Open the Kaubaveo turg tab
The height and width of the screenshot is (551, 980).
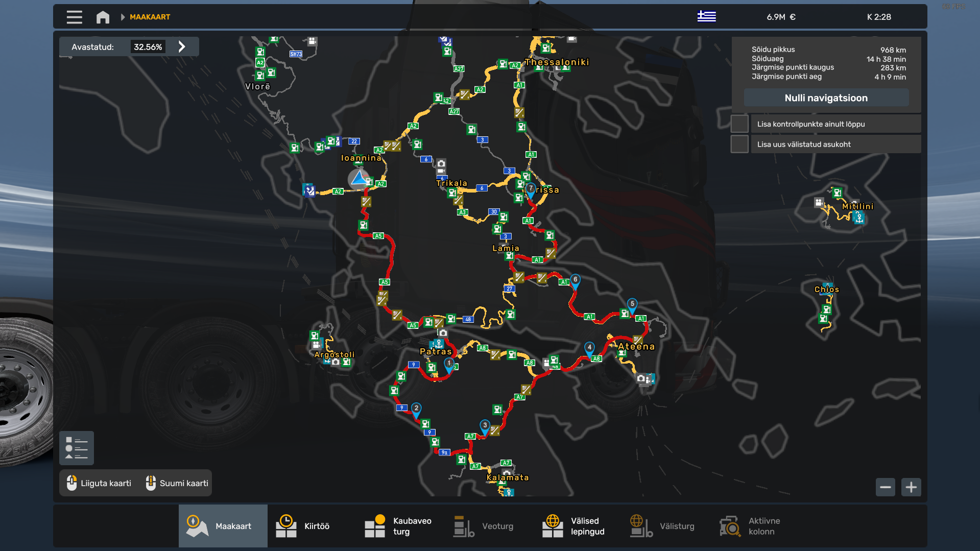coord(401,526)
